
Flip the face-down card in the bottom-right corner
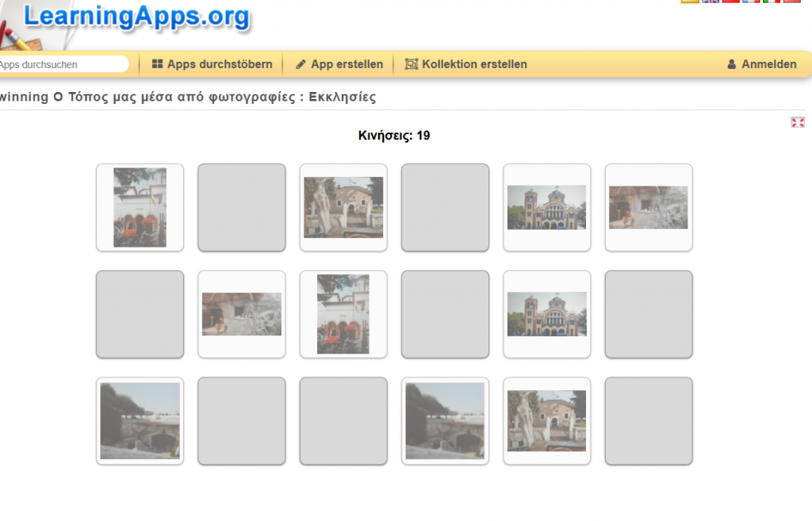tap(648, 421)
